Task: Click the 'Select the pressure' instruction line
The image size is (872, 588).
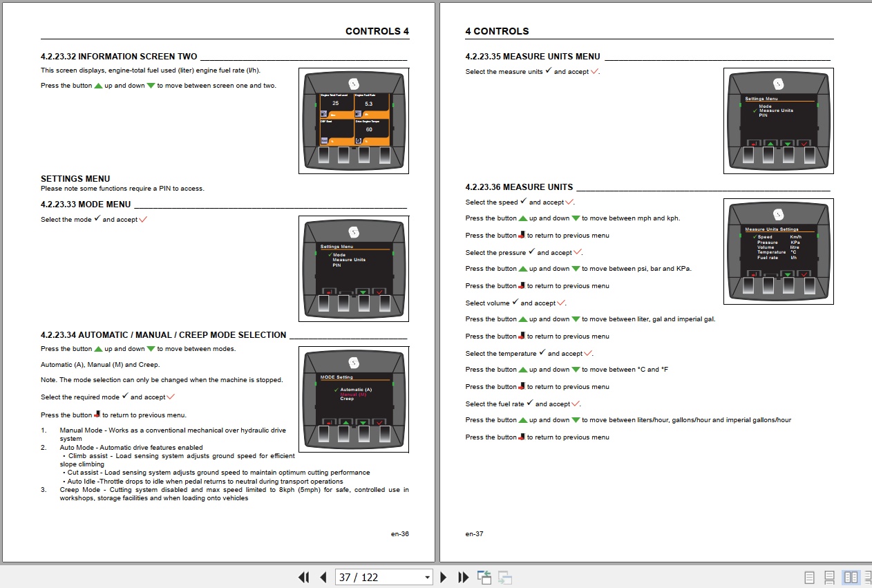Action: coord(524,253)
